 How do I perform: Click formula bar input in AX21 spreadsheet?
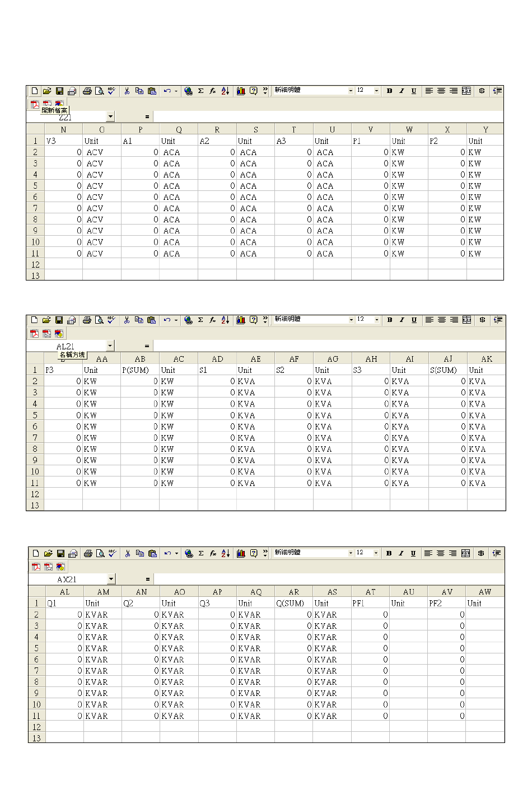point(329,579)
